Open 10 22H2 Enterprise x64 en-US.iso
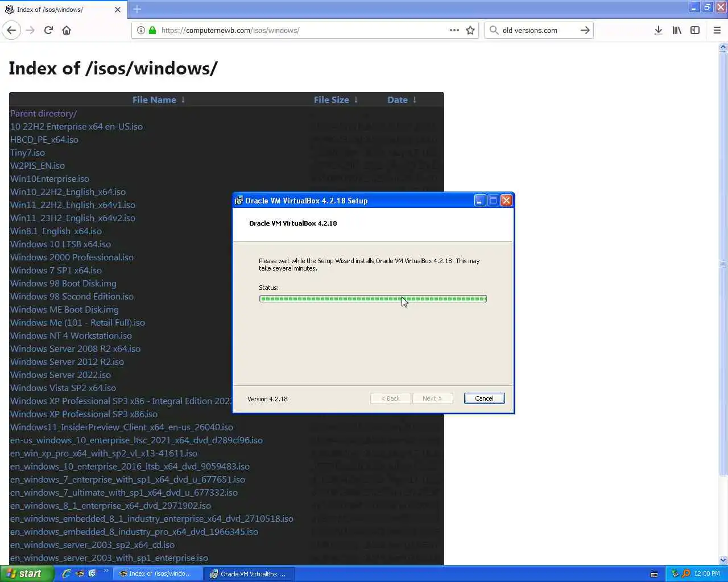The width and height of the screenshot is (728, 582). pyautogui.click(x=76, y=126)
